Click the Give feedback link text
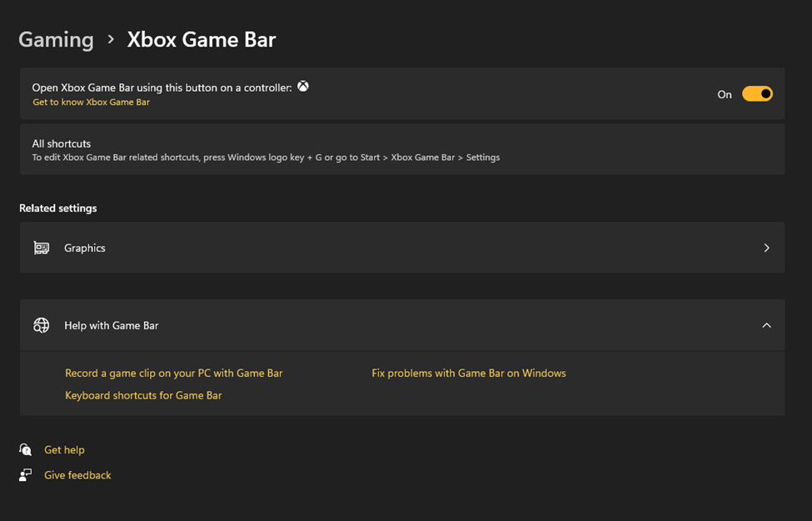This screenshot has height=521, width=812. (77, 475)
